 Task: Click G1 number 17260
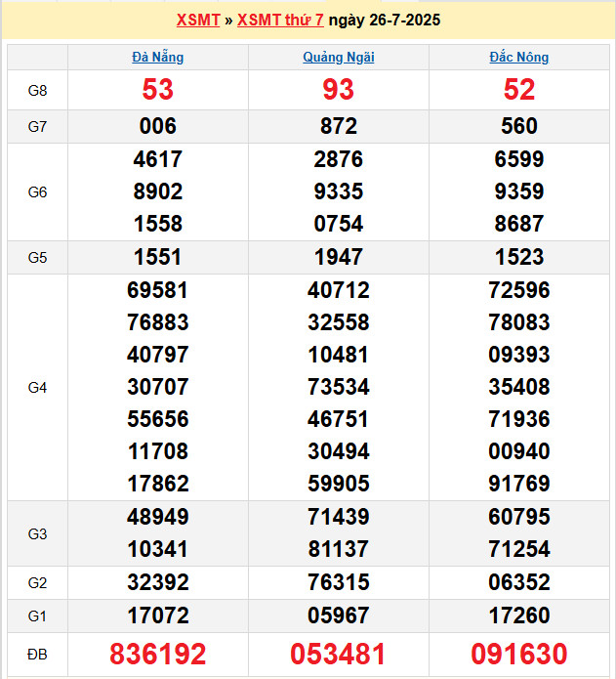point(519,615)
